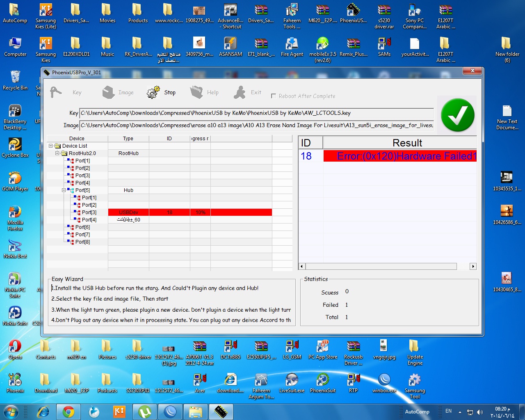Open the SAMs desktop icon
Viewport: 525px width, 420px height.
point(384,46)
